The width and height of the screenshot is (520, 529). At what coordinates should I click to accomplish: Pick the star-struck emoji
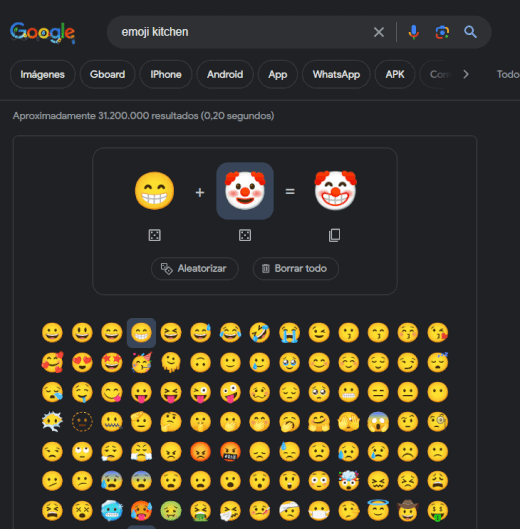tap(112, 362)
